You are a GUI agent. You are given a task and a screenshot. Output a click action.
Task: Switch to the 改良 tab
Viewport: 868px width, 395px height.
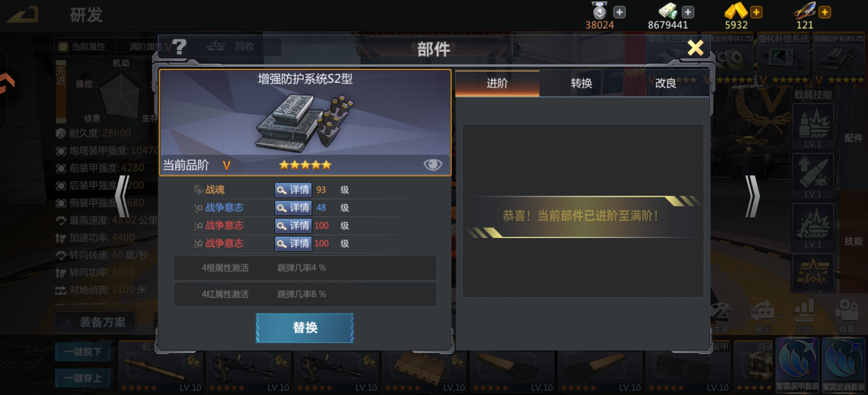coord(665,83)
